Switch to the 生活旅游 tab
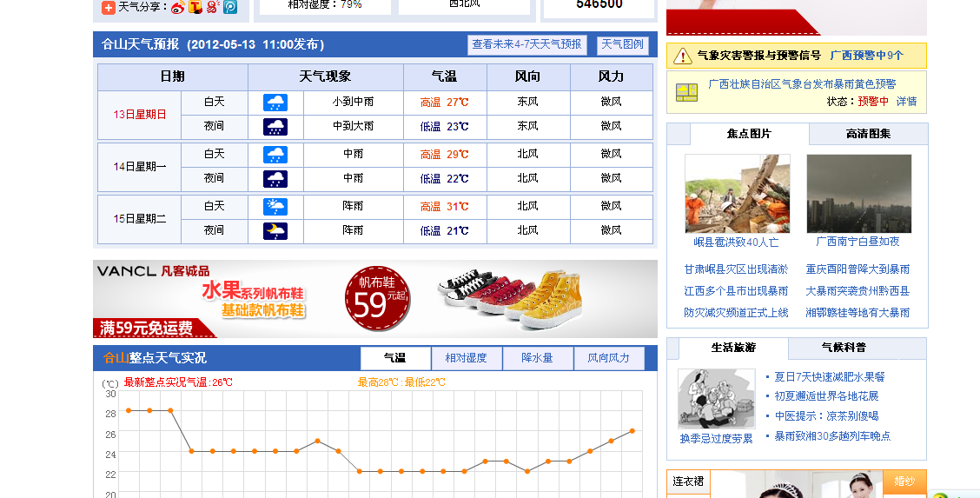Viewport: 980px width, 498px height. [x=733, y=348]
